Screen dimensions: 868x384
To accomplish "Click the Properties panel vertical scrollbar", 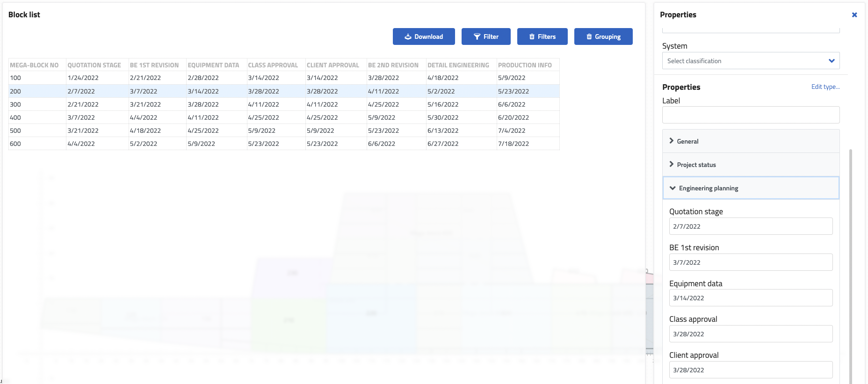I will click(851, 267).
